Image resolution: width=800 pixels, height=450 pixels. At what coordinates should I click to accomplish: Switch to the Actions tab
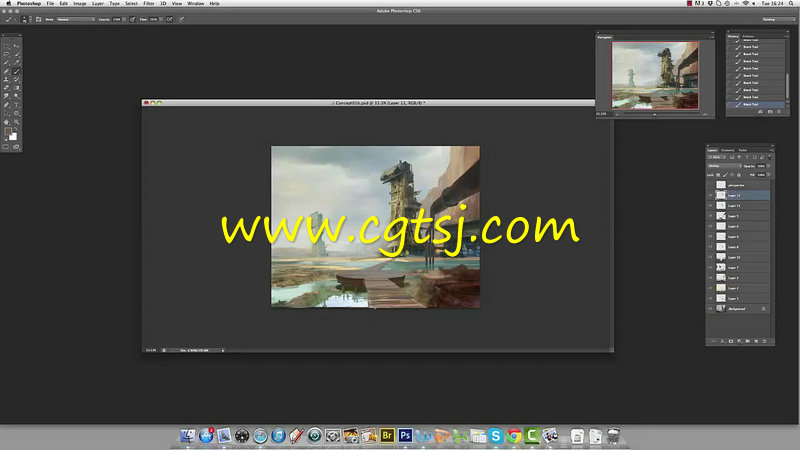748,37
